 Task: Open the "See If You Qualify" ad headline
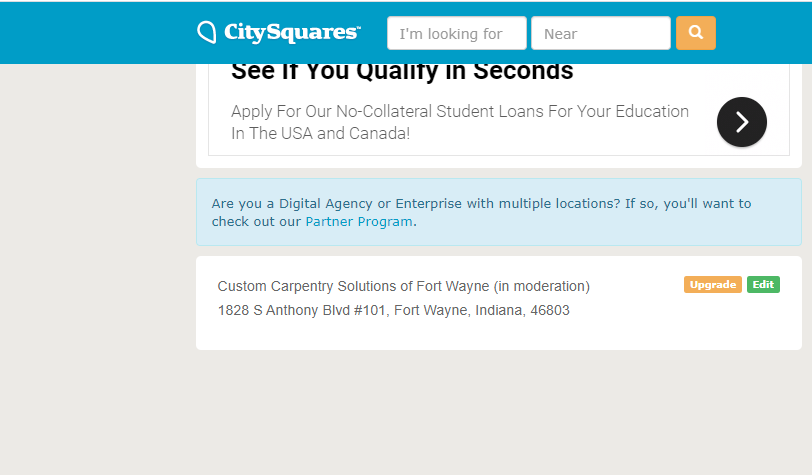(402, 71)
